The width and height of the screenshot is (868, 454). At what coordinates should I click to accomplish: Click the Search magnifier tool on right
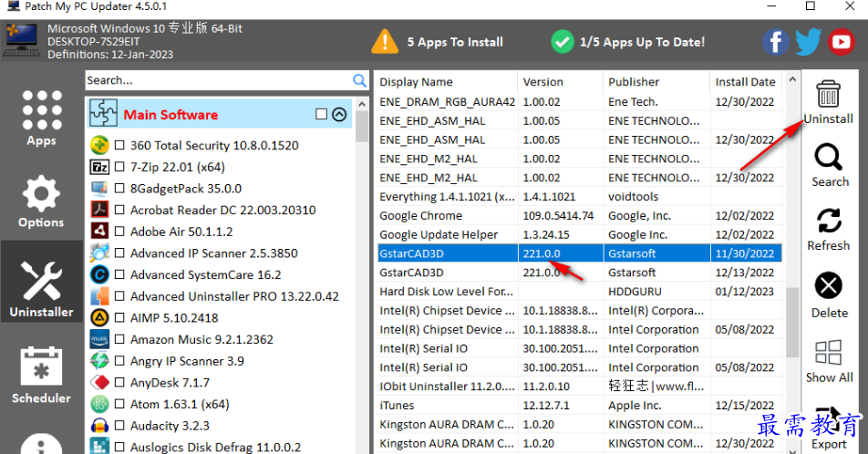(x=828, y=157)
